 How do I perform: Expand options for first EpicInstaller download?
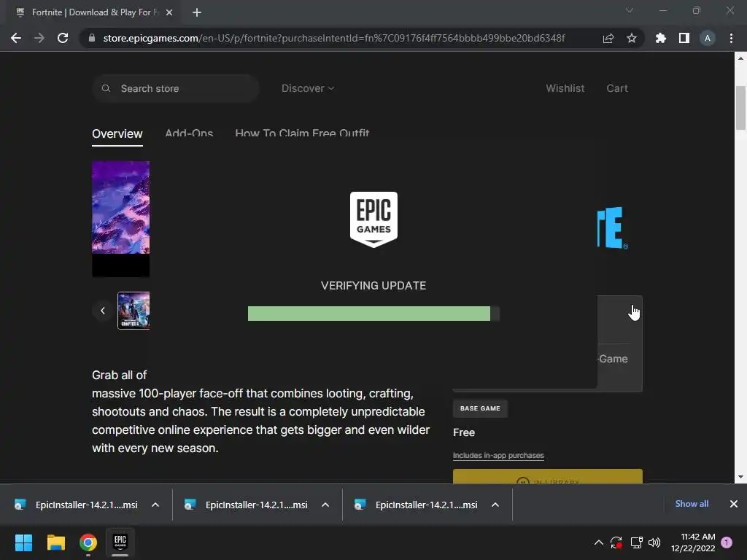155,505
